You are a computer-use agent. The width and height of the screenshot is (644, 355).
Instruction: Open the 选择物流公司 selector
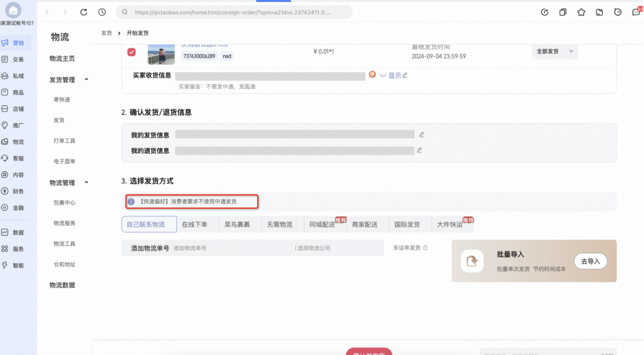click(339, 248)
